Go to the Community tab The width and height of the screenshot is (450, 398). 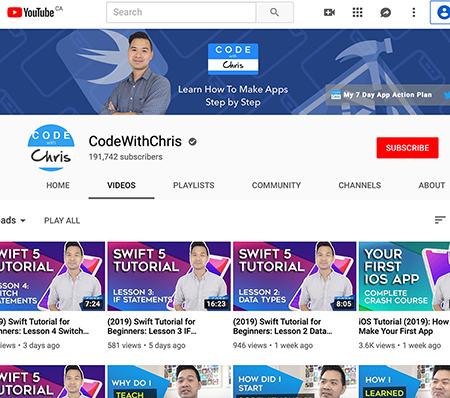pyautogui.click(x=276, y=185)
